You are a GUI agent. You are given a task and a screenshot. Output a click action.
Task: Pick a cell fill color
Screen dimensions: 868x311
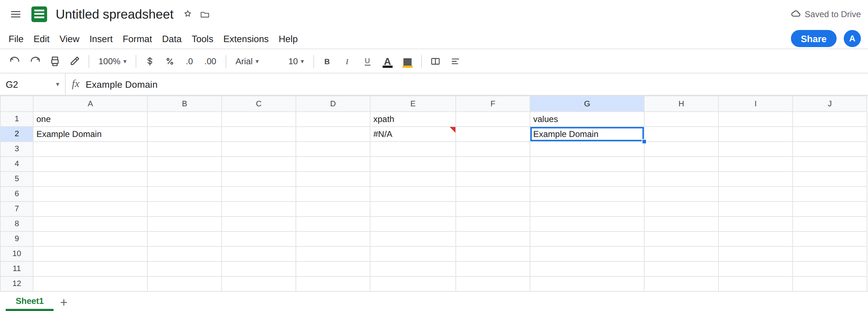coord(408,62)
